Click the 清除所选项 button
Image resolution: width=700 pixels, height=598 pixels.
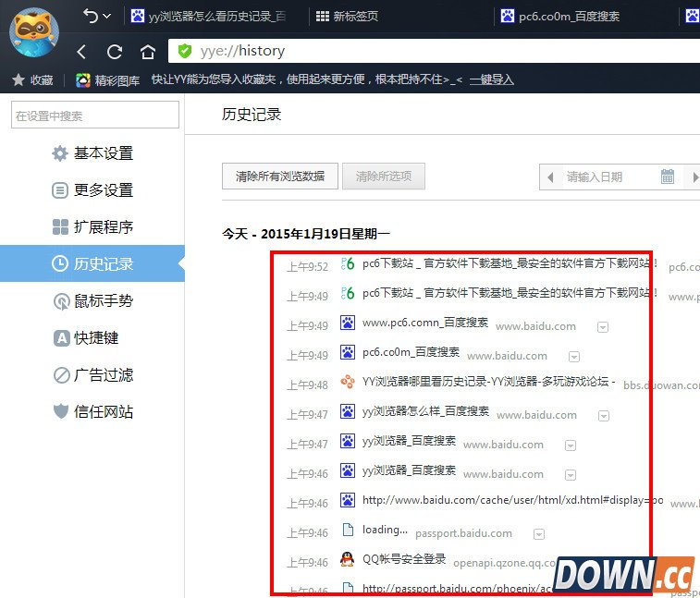[384, 177]
